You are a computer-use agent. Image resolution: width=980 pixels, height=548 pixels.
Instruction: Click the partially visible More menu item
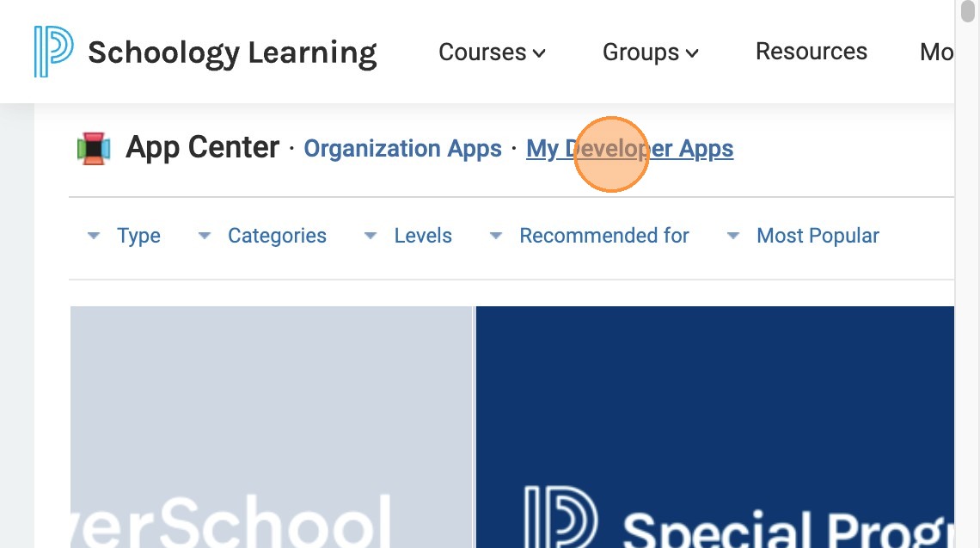[x=936, y=52]
